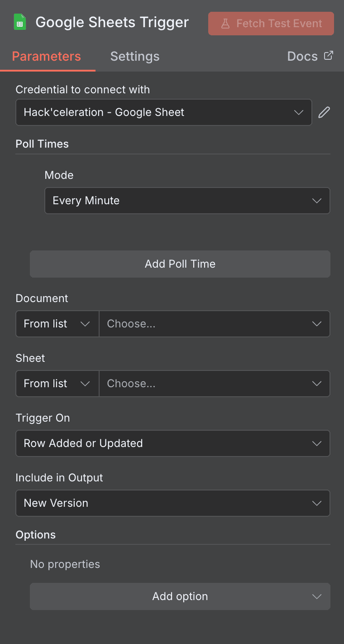The width and height of the screenshot is (344, 644).
Task: Open the credential dropdown showing Hack'celeration - Google Sheet
Action: (x=163, y=112)
